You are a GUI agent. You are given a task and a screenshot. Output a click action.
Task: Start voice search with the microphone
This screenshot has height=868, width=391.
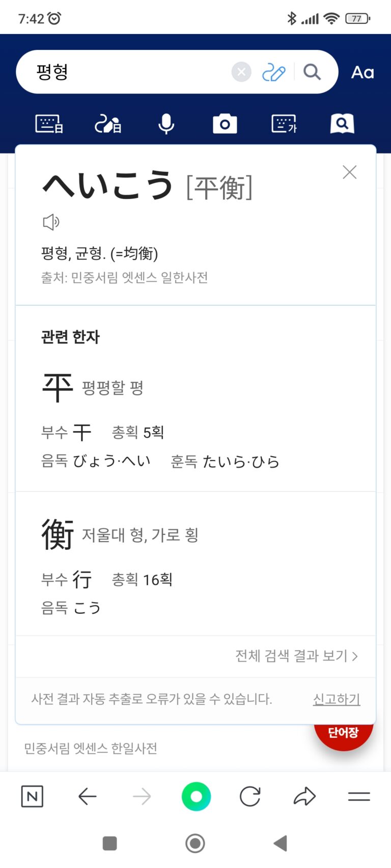click(166, 124)
